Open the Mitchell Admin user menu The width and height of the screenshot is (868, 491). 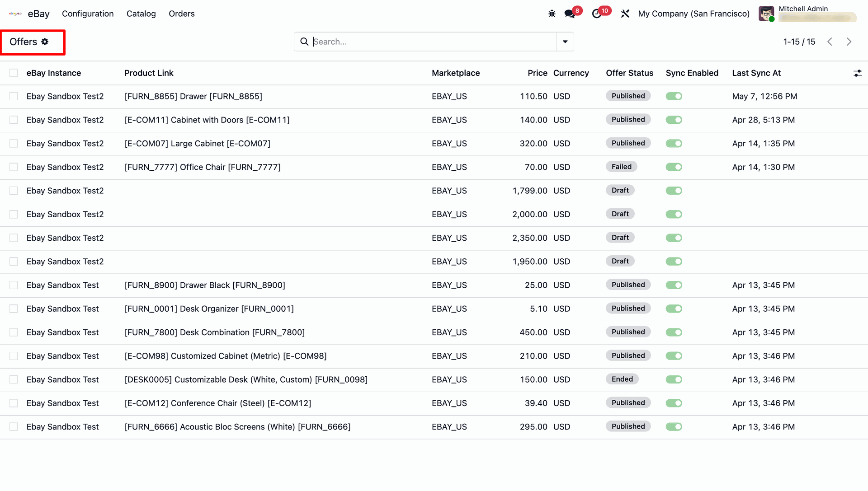(x=808, y=14)
